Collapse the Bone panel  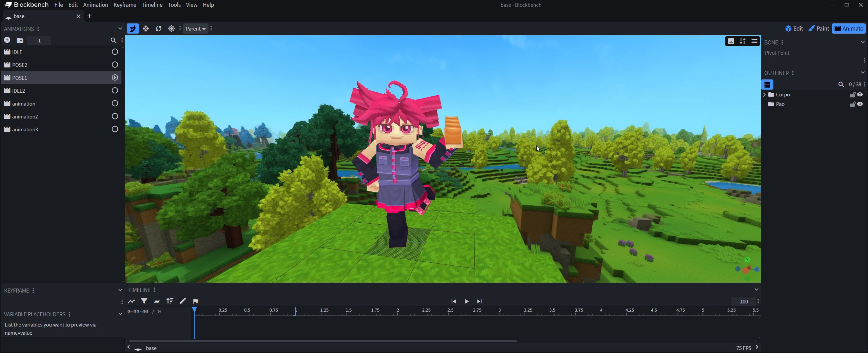(863, 42)
